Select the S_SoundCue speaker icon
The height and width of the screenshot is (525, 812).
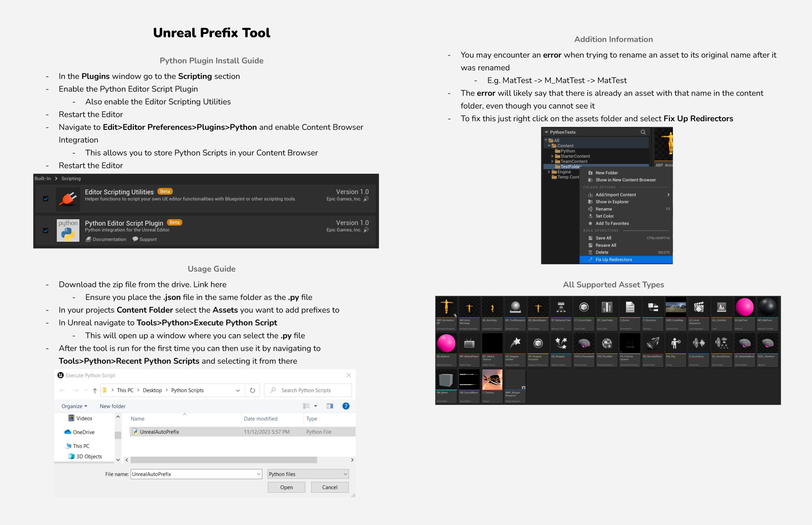698,344
